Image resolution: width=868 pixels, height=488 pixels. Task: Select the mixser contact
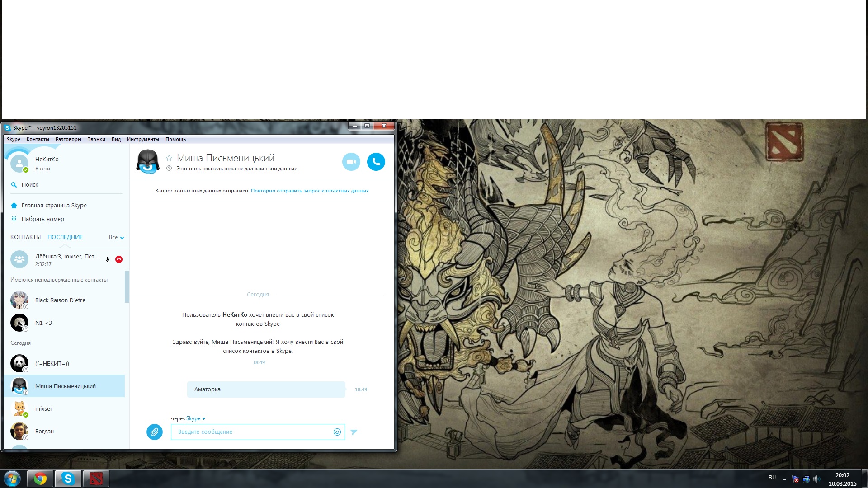coord(64,408)
